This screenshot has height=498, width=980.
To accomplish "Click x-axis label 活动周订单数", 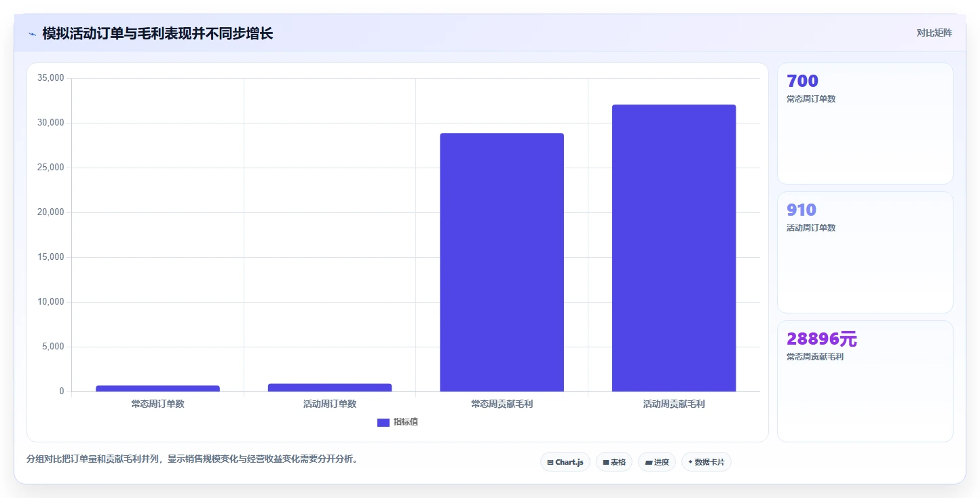I will tap(330, 404).
